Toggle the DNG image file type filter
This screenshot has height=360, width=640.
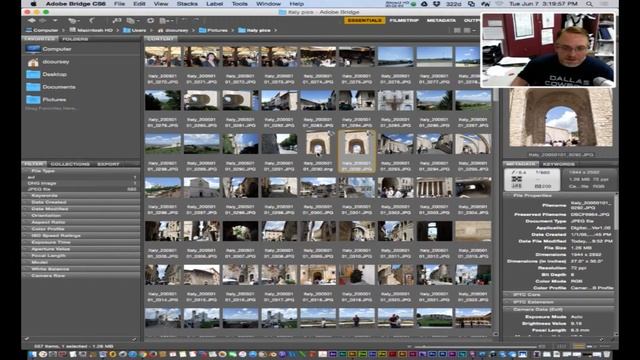coord(81,184)
